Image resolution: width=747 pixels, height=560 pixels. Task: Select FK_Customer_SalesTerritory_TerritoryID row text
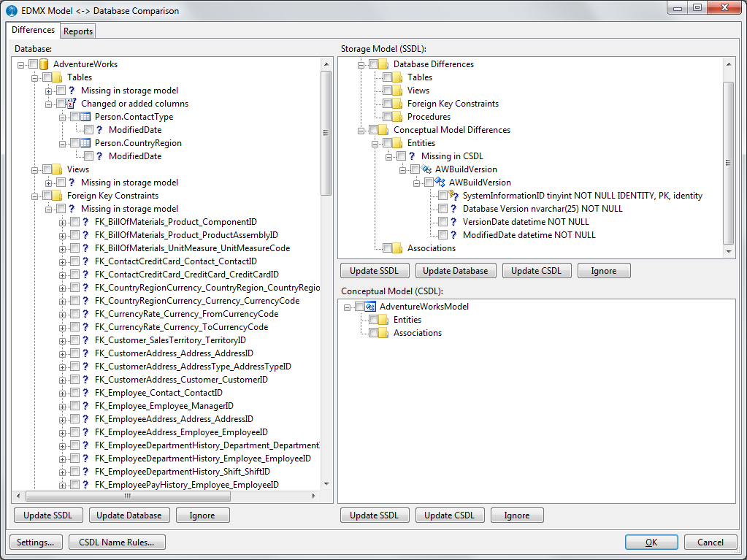[171, 340]
